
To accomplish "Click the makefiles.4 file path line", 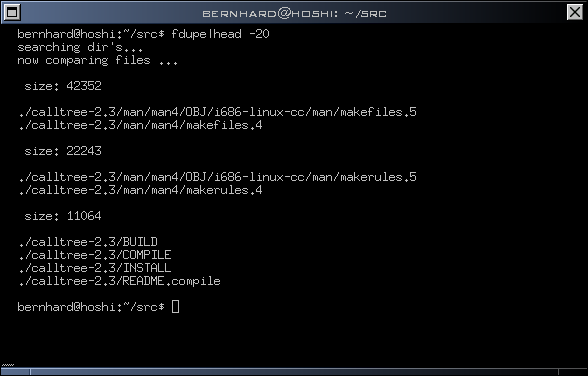I will [140, 125].
